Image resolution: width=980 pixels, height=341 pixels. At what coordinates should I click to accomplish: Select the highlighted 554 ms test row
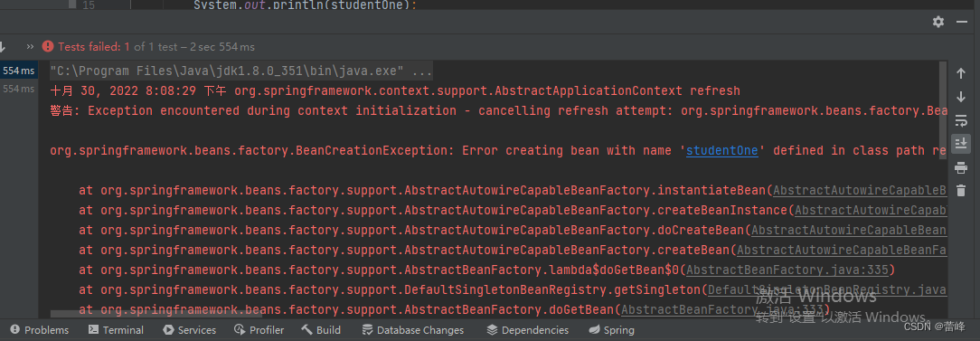[19, 71]
